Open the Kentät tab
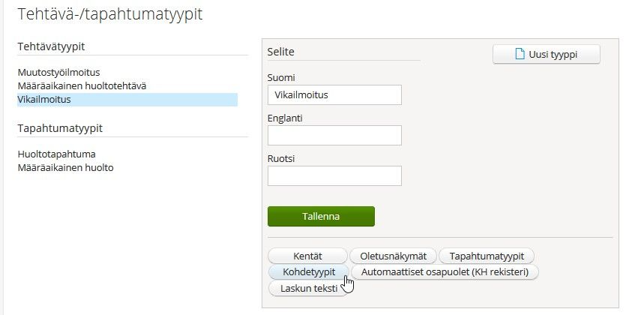The image size is (644, 315). click(307, 256)
